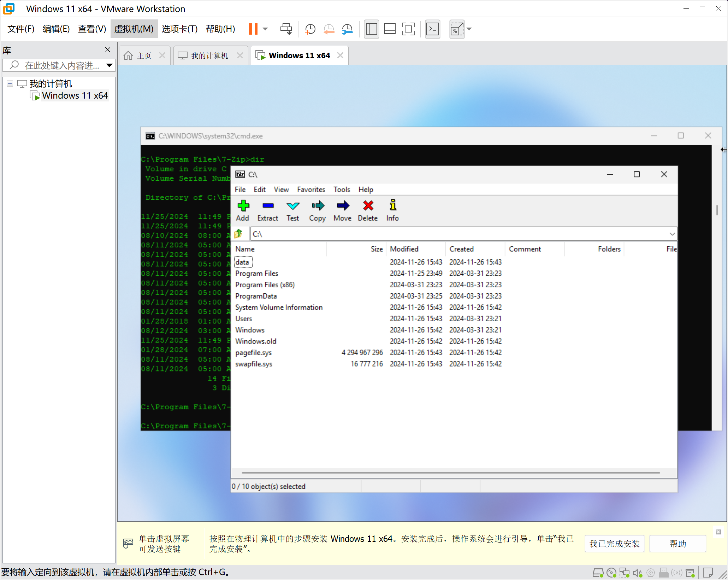Open the 查看(V) menu
This screenshot has height=580, width=728.
pyautogui.click(x=92, y=29)
